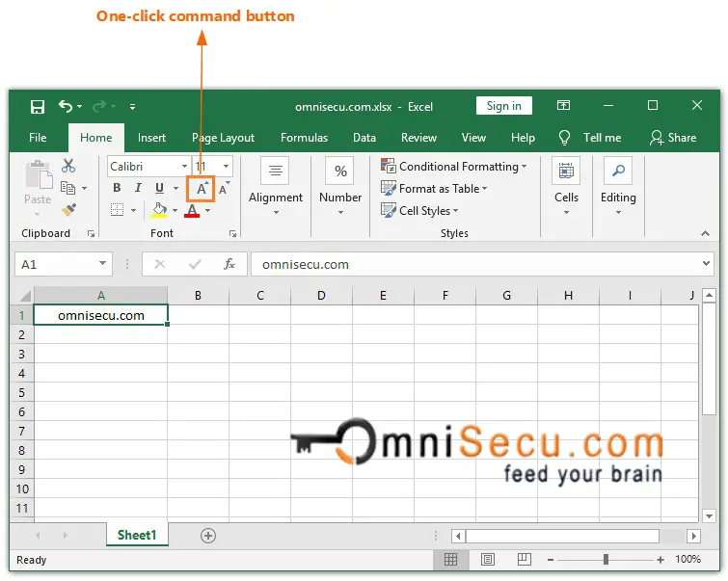Image resolution: width=728 pixels, height=581 pixels.
Task: Switch to the Review tab
Action: tap(418, 138)
